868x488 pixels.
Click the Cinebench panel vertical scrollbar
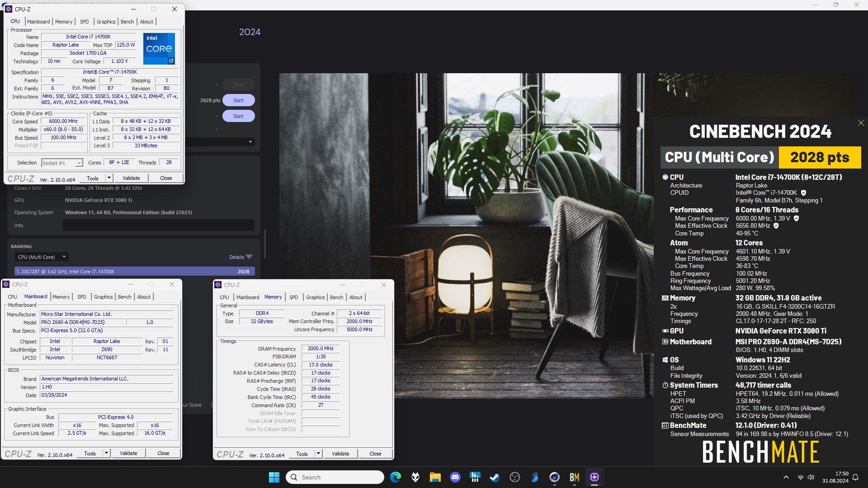coord(264,244)
